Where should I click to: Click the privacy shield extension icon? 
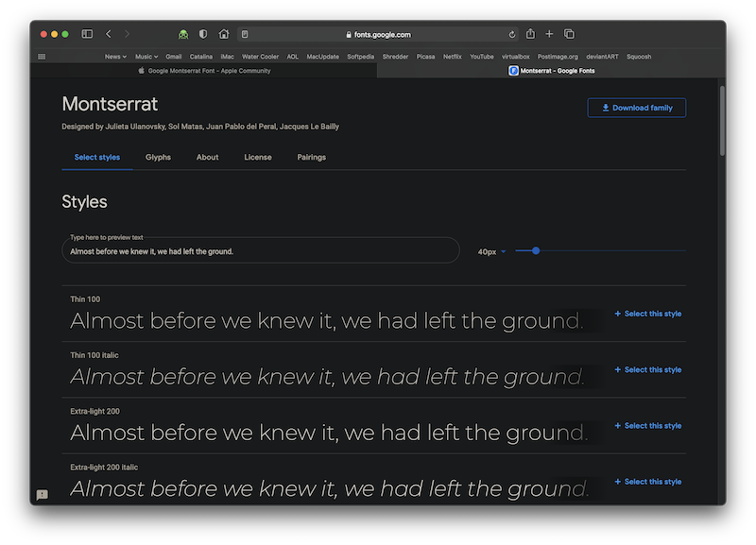point(202,33)
